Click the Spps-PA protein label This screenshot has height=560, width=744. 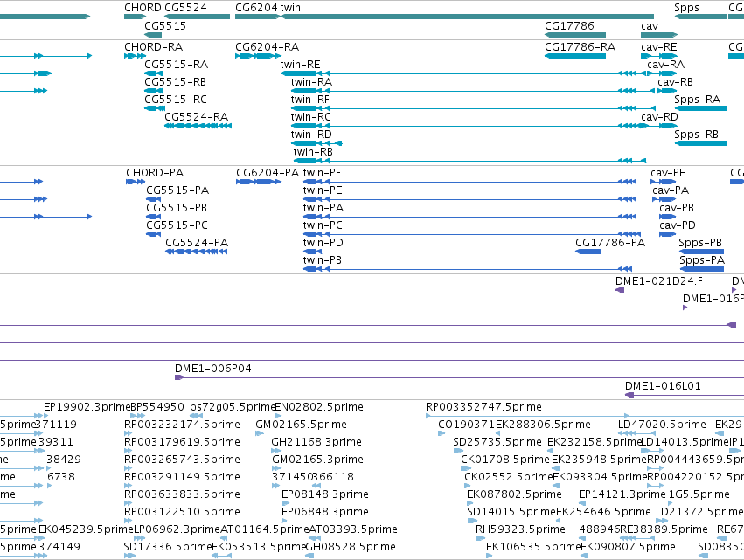(x=702, y=261)
